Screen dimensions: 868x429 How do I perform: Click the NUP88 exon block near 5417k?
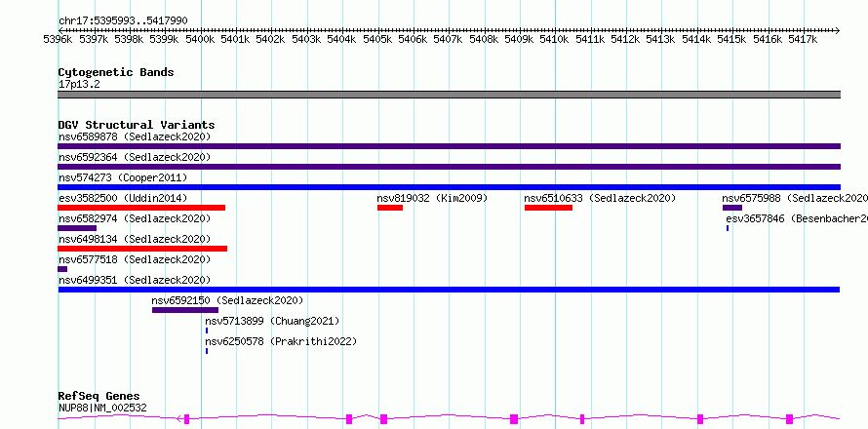click(789, 419)
